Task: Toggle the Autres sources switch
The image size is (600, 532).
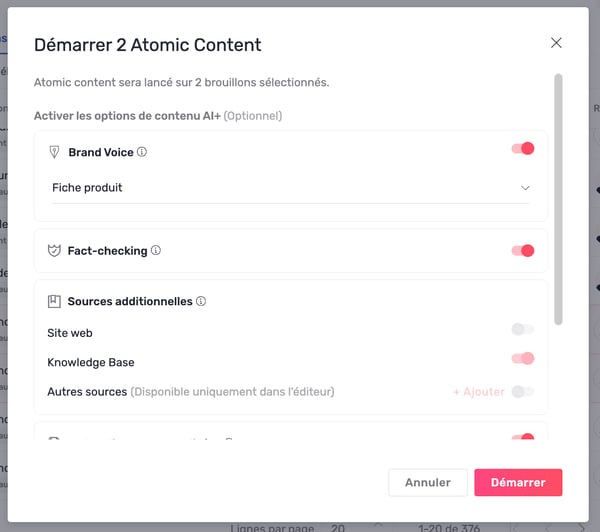Action: 522,392
